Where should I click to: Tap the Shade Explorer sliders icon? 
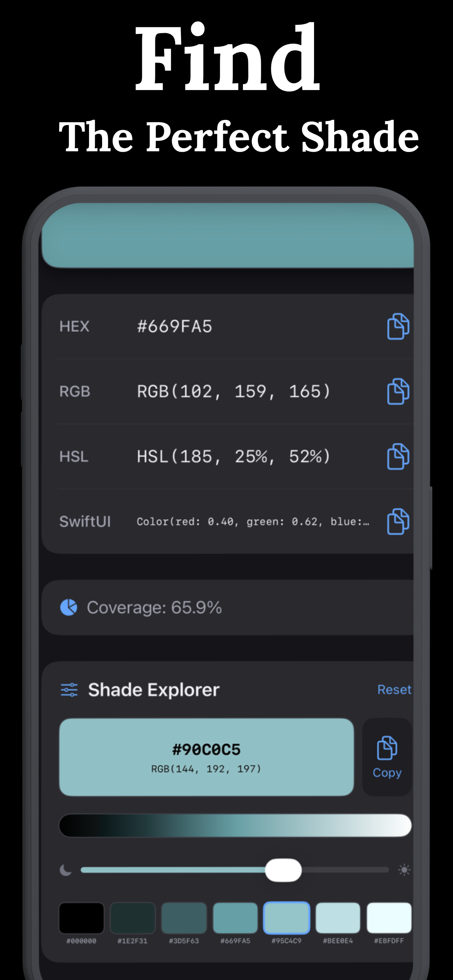tap(69, 690)
